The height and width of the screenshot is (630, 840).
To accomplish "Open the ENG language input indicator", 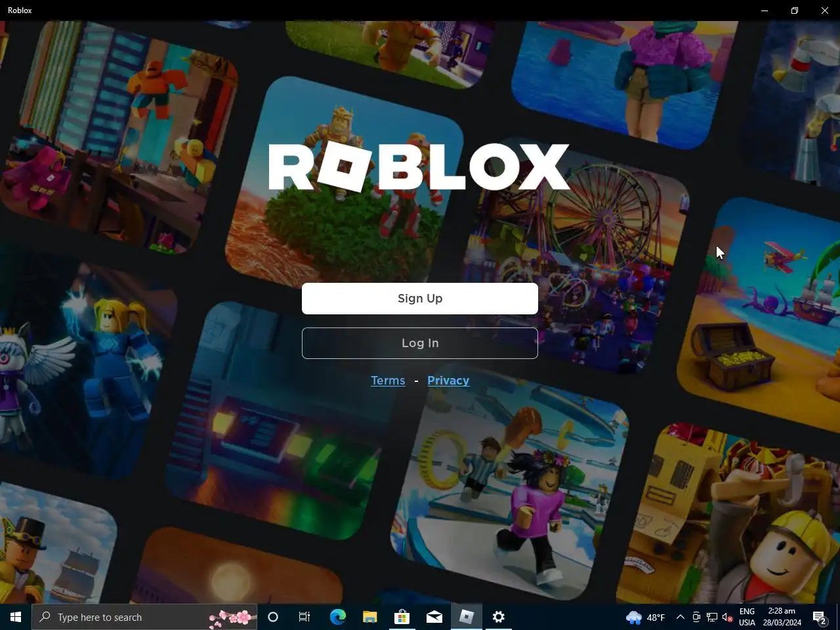I will coord(747,617).
